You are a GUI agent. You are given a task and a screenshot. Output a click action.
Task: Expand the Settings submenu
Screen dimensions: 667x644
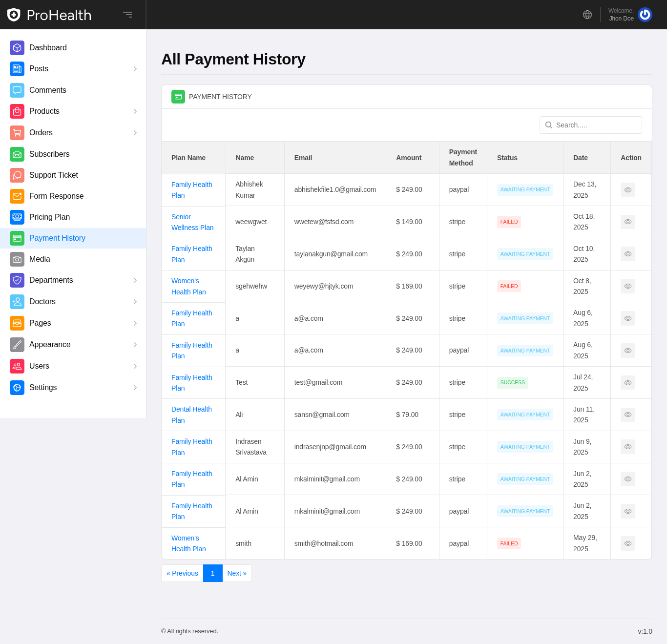135,388
